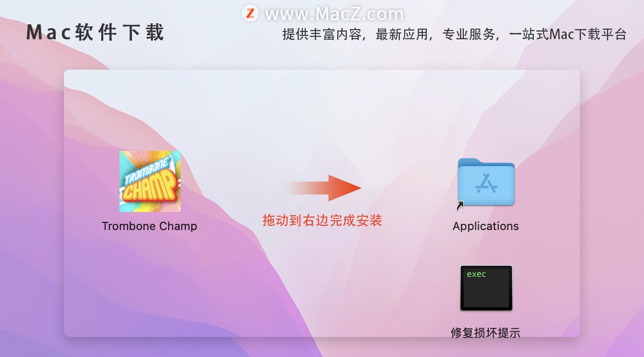Click the alias arrow badge on Applications folder

pos(461,206)
